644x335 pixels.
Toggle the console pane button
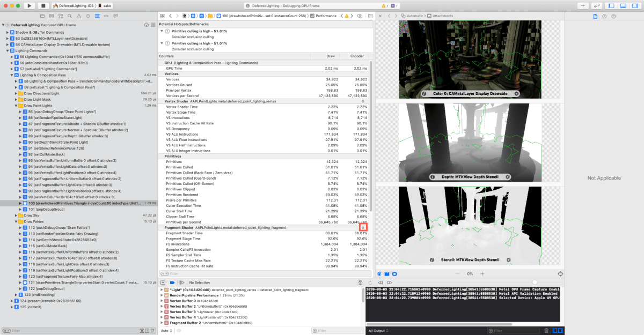pos(561,331)
